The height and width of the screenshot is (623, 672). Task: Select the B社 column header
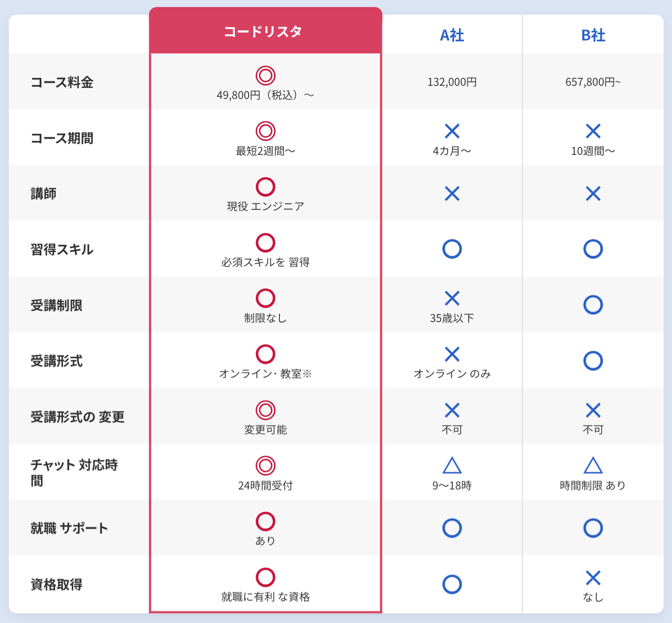593,35
